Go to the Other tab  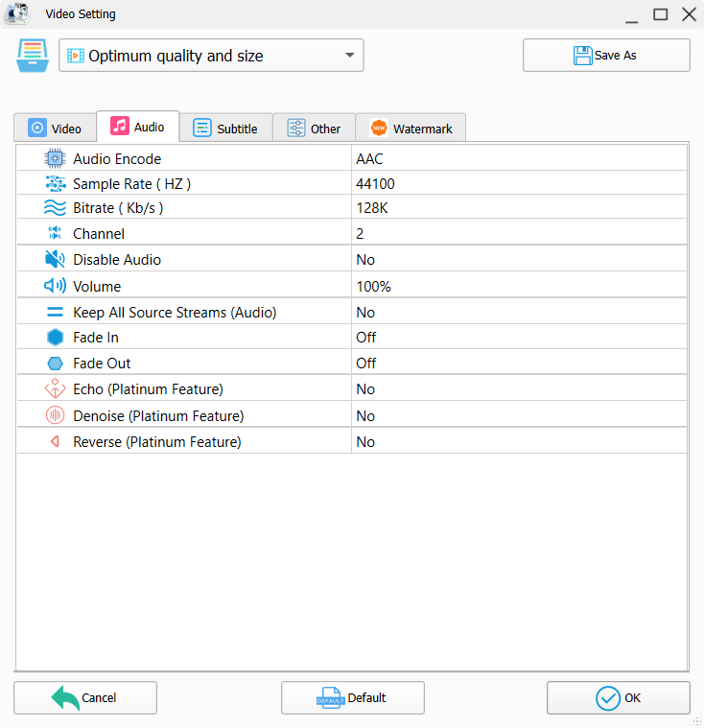314,129
